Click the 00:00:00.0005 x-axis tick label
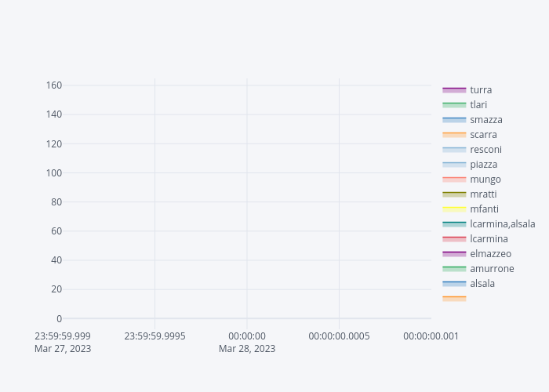 pyautogui.click(x=339, y=336)
